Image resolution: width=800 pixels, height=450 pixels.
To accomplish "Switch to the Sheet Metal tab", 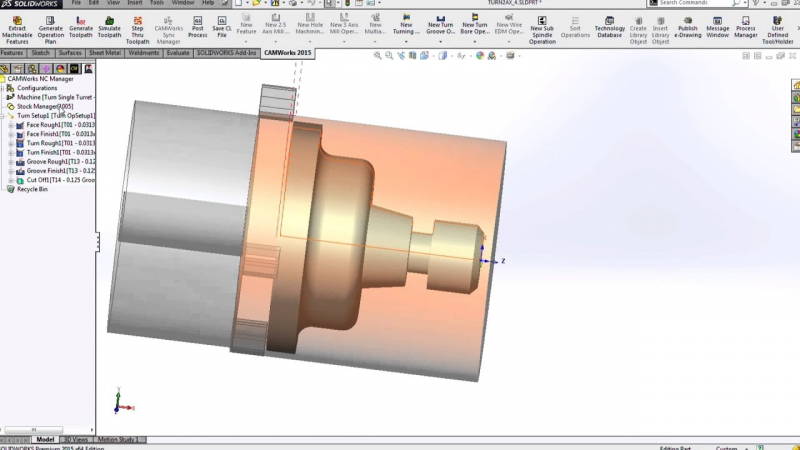I will pos(103,53).
